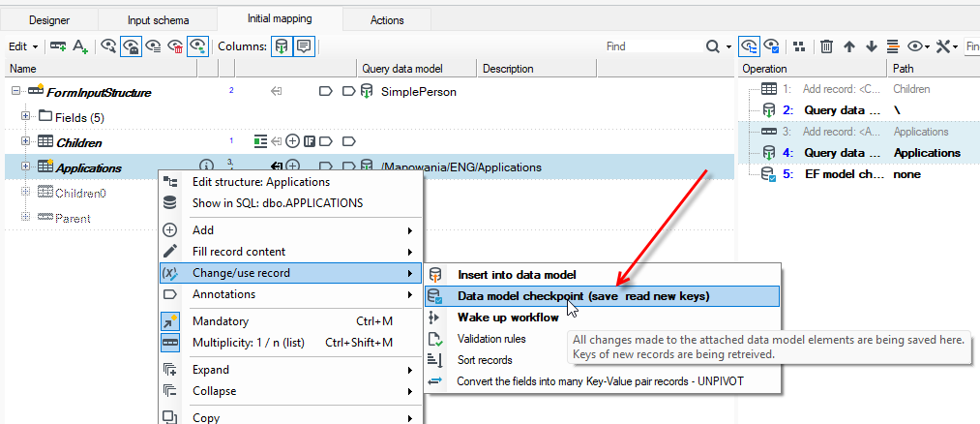Click into the left Find search field
The height and width of the screenshot is (424, 980).
pyautogui.click(x=653, y=46)
